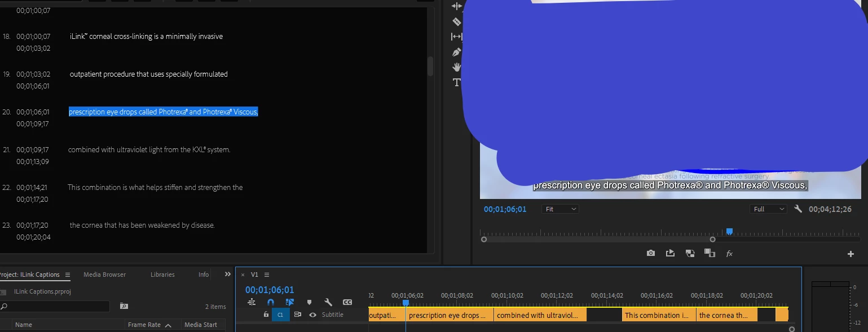Select caption 18 'iLink corneal cross-linking'
The height and width of the screenshot is (332, 868).
[146, 36]
